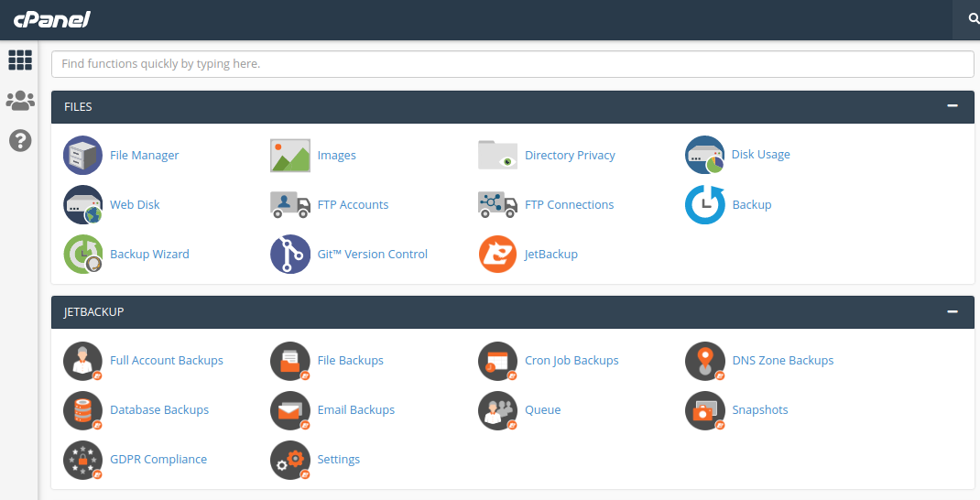Click the orange JetBackup icon

[x=497, y=254]
